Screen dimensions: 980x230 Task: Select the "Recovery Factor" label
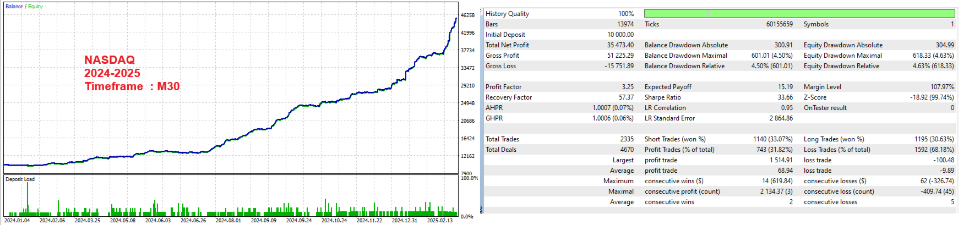(x=509, y=97)
